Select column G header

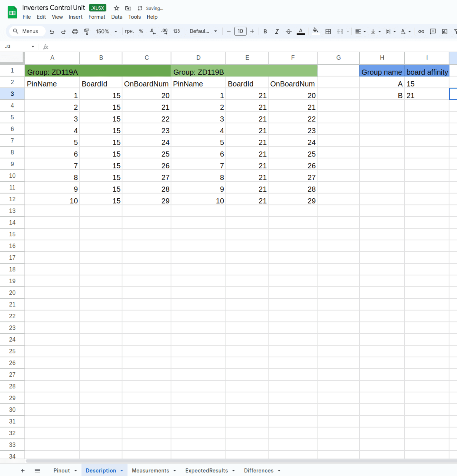tap(338, 58)
